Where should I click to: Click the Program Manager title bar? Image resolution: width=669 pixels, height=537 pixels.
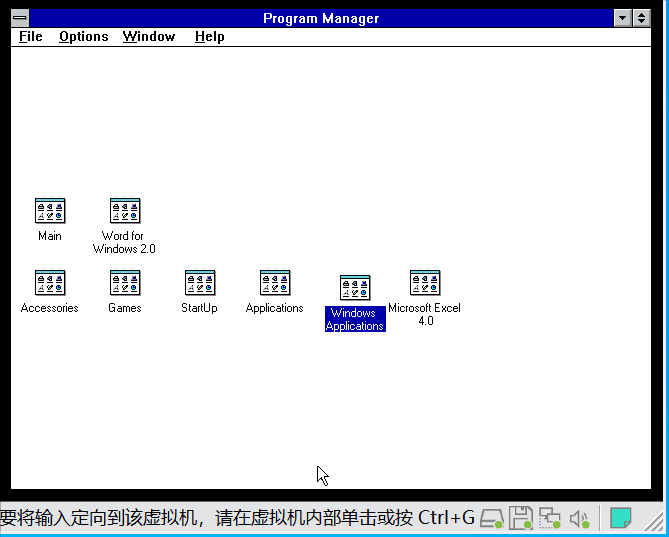pyautogui.click(x=321, y=18)
